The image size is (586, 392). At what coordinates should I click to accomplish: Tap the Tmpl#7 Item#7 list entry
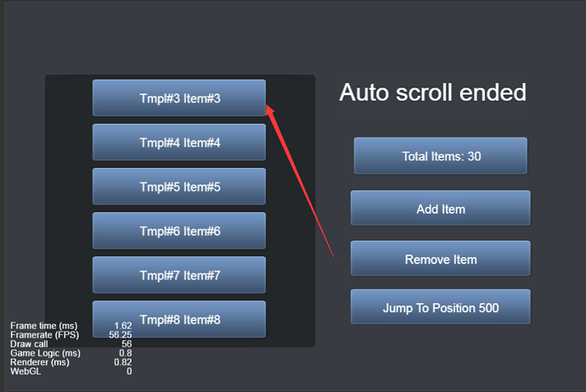tap(179, 275)
